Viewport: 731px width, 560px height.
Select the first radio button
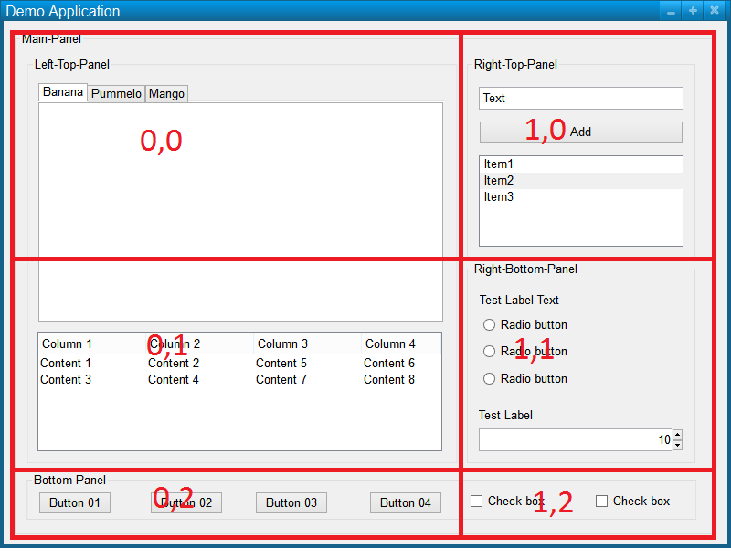pos(489,324)
